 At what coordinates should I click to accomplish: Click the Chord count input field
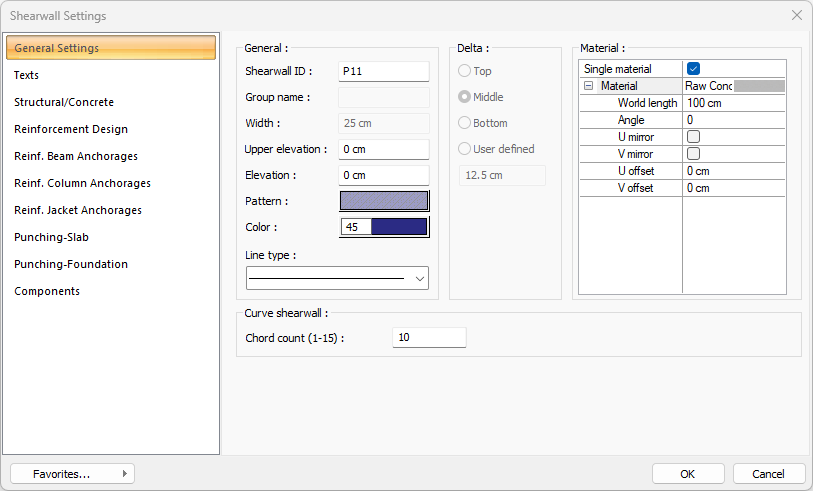tap(429, 338)
